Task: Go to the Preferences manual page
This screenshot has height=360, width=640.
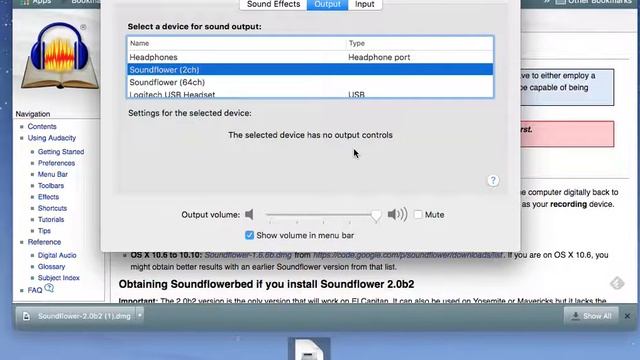Action: tap(56, 163)
